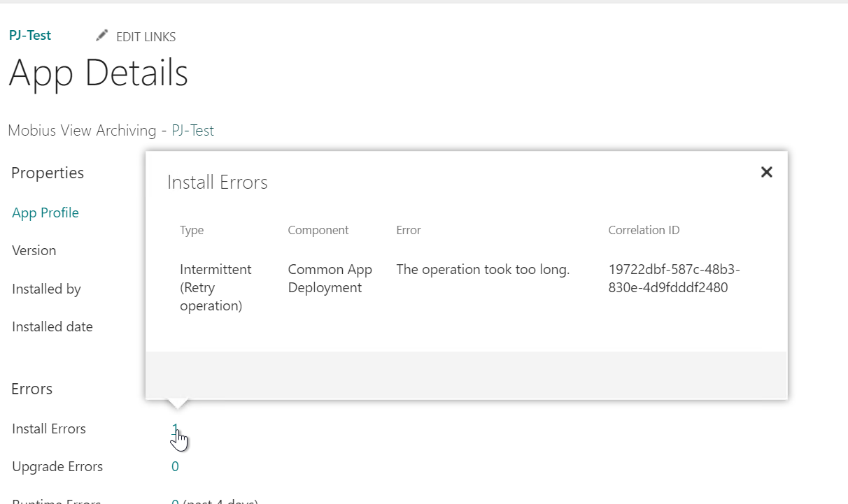Select App Profile in the Properties sidebar

(x=45, y=213)
